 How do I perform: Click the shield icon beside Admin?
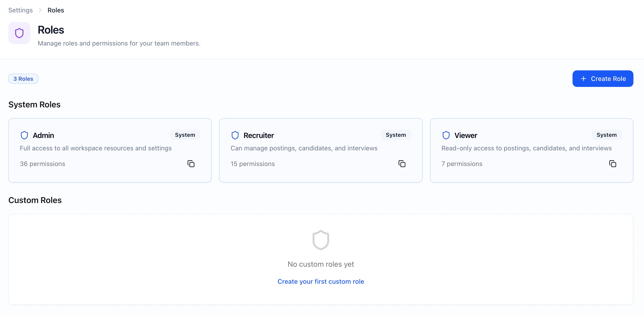24,135
